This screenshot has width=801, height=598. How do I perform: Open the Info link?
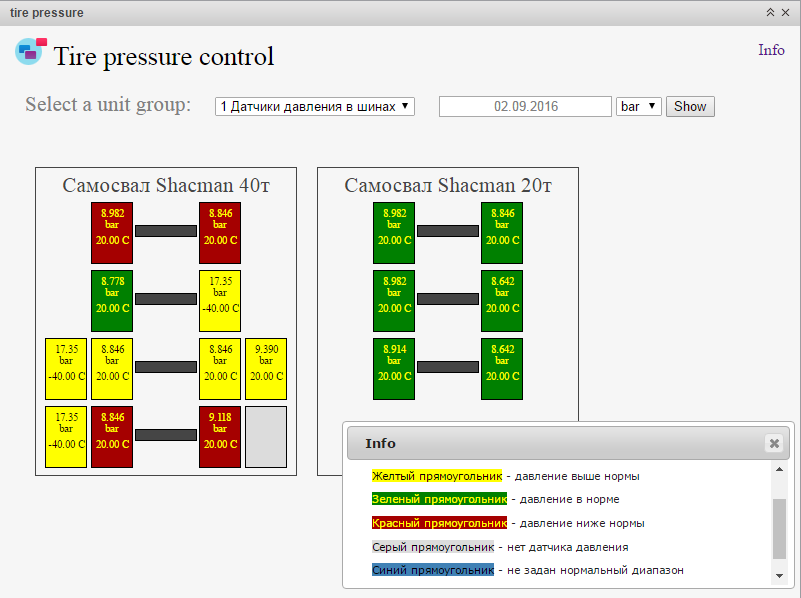(771, 50)
